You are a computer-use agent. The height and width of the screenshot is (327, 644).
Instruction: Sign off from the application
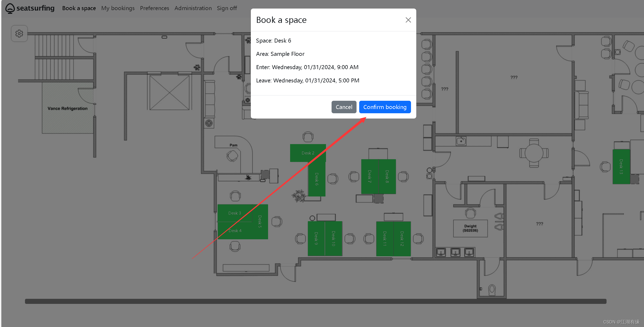[227, 8]
